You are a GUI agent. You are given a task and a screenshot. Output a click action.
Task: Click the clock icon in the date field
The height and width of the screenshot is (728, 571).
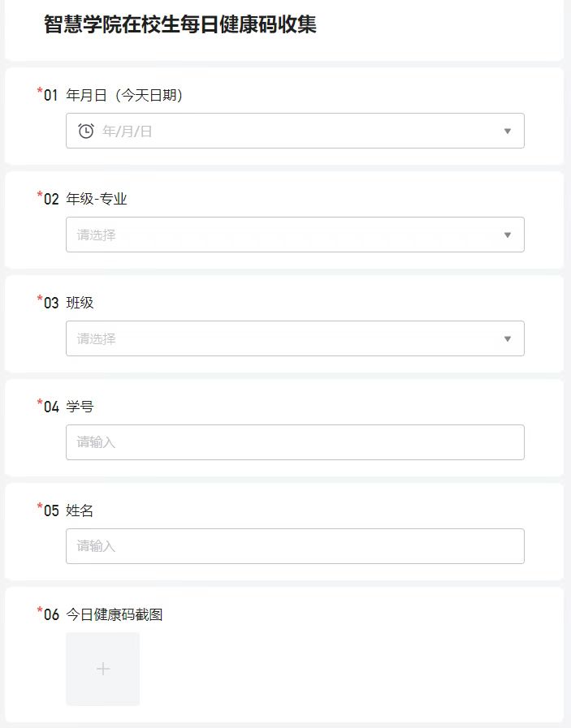86,131
